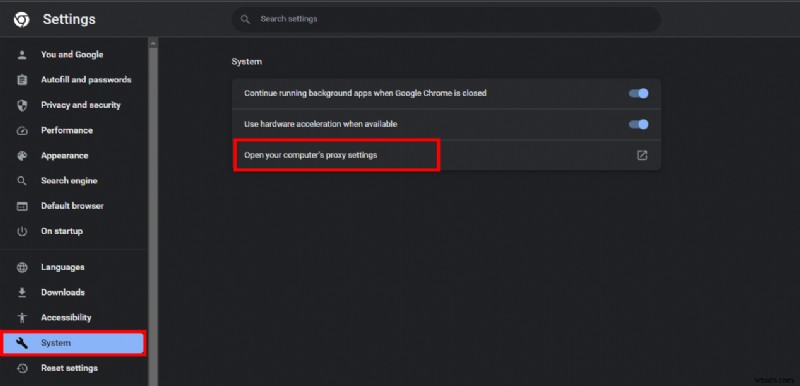
Task: Toggle Use hardware acceleration switch
Action: [x=638, y=124]
